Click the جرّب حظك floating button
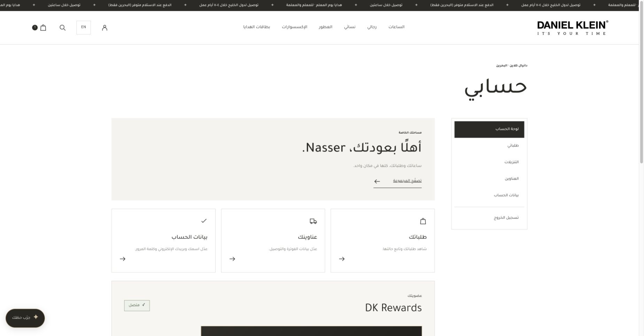 pos(25,318)
